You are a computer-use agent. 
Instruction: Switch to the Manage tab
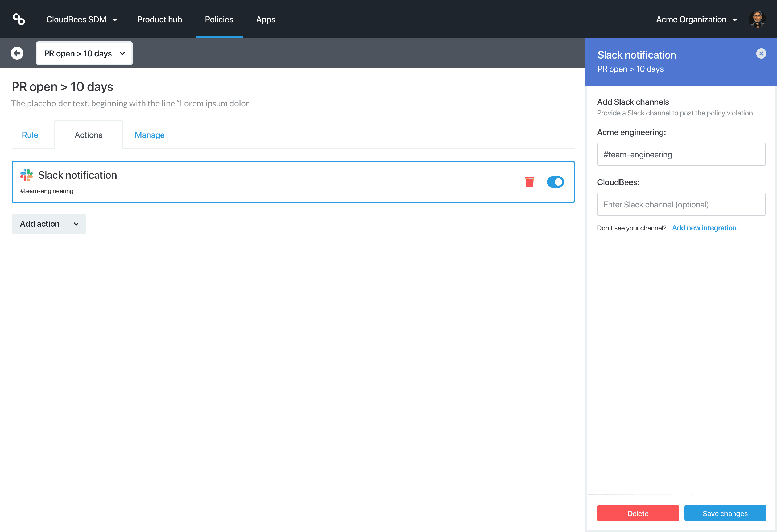(x=150, y=135)
